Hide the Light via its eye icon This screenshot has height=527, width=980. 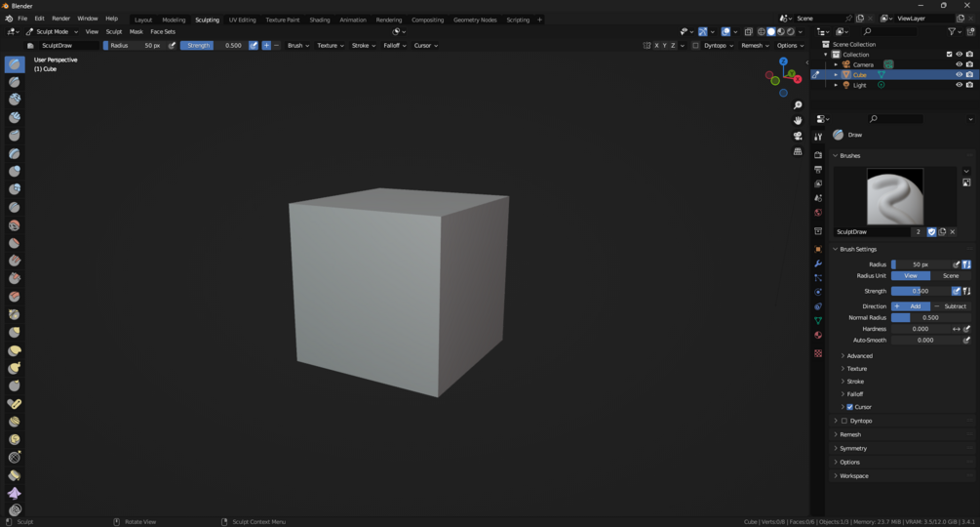[x=959, y=84]
